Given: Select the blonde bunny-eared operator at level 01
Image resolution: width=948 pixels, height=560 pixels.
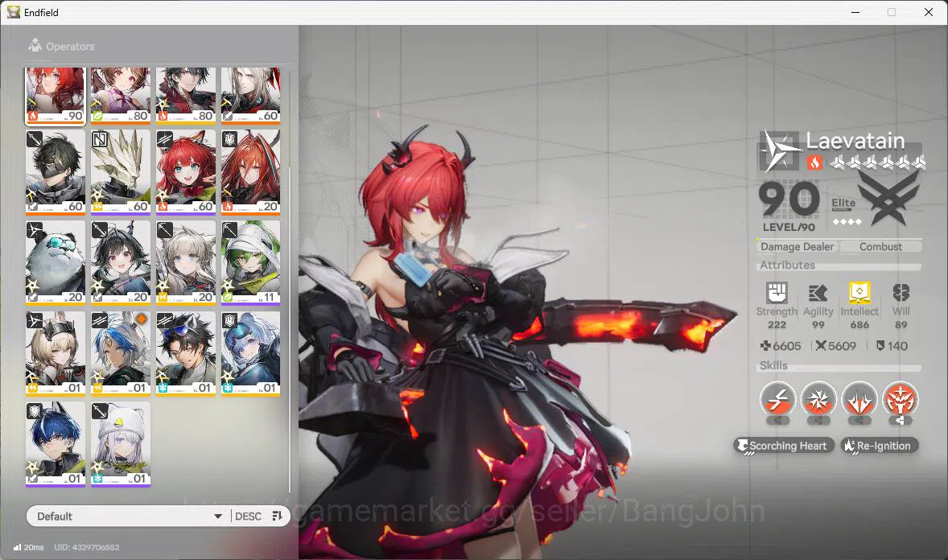Looking at the screenshot, I should pyautogui.click(x=55, y=353).
